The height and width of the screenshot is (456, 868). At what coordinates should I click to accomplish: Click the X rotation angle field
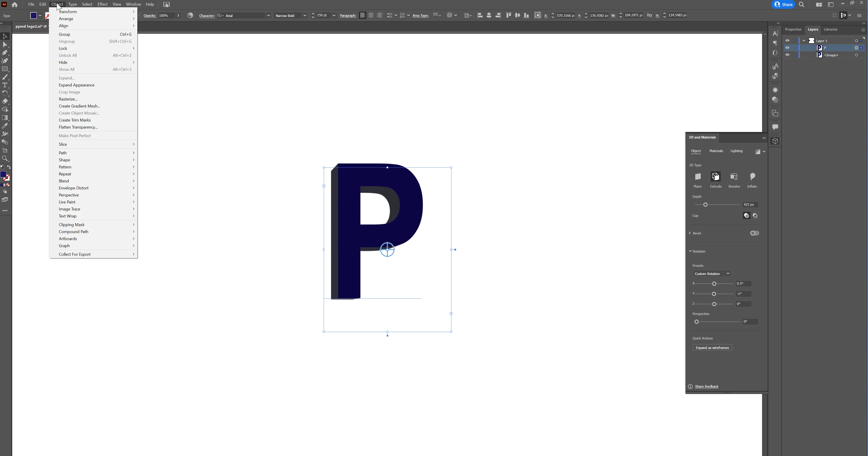[x=743, y=284]
